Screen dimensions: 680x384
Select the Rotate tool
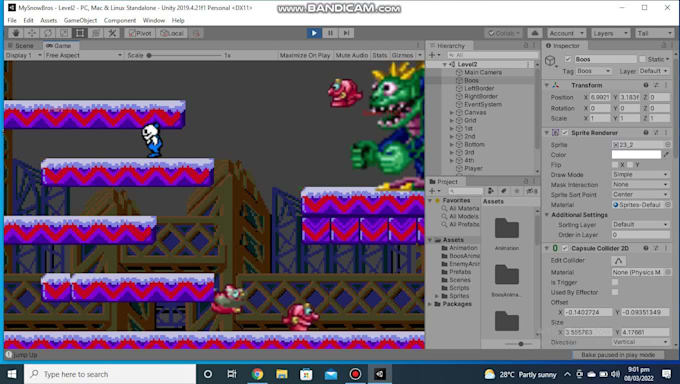[48, 33]
